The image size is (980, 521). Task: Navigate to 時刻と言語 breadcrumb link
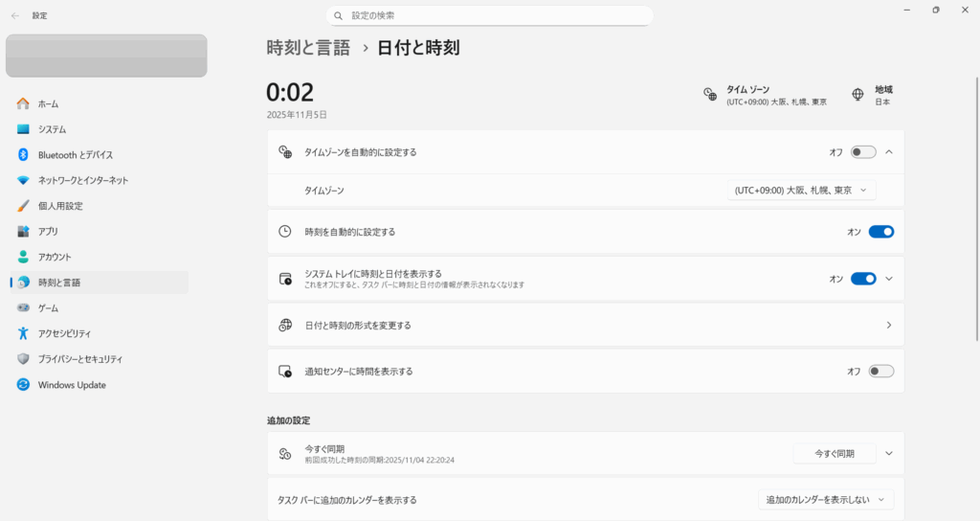[x=308, y=48]
